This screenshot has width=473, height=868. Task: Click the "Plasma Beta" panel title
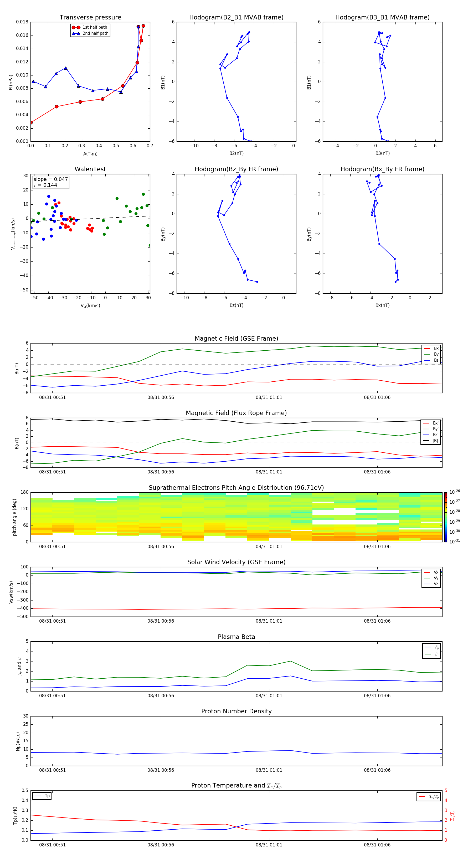pos(236,637)
